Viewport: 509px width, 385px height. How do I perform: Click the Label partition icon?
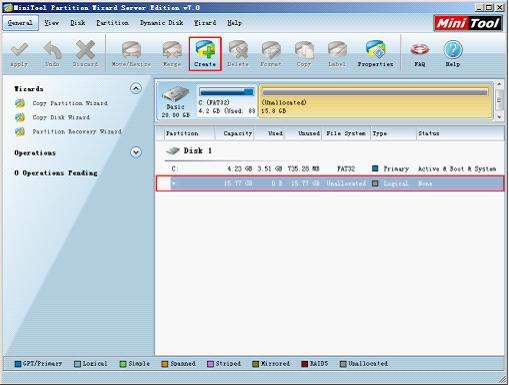337,50
